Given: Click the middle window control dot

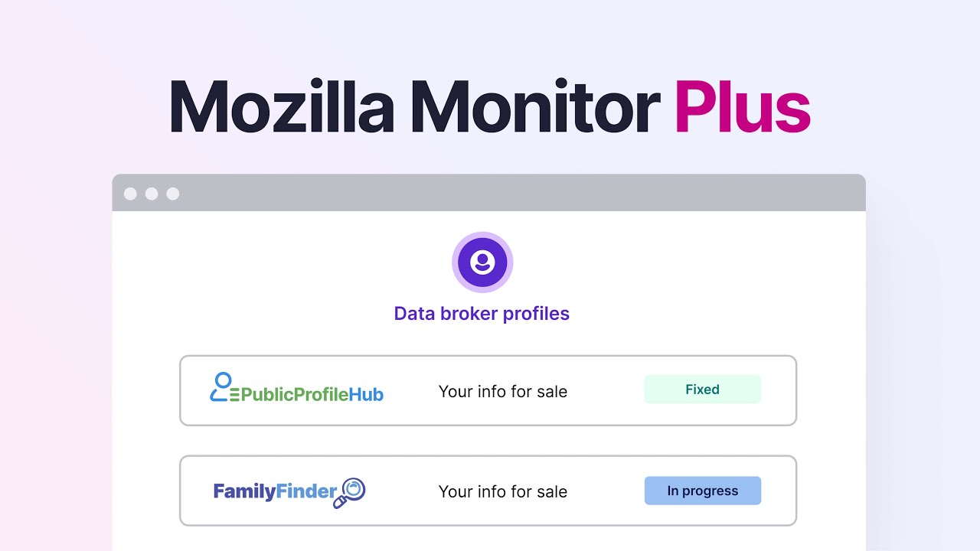Looking at the screenshot, I should (x=152, y=194).
